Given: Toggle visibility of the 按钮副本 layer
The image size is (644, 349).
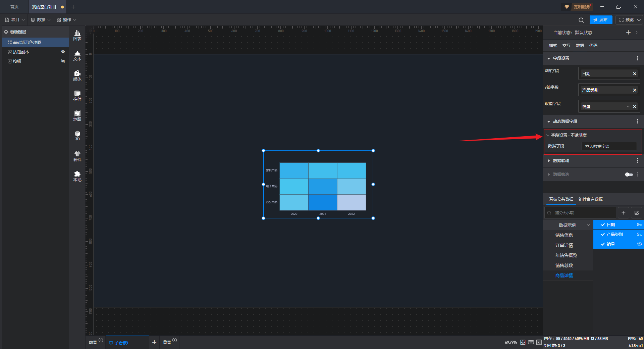Looking at the screenshot, I should [63, 52].
